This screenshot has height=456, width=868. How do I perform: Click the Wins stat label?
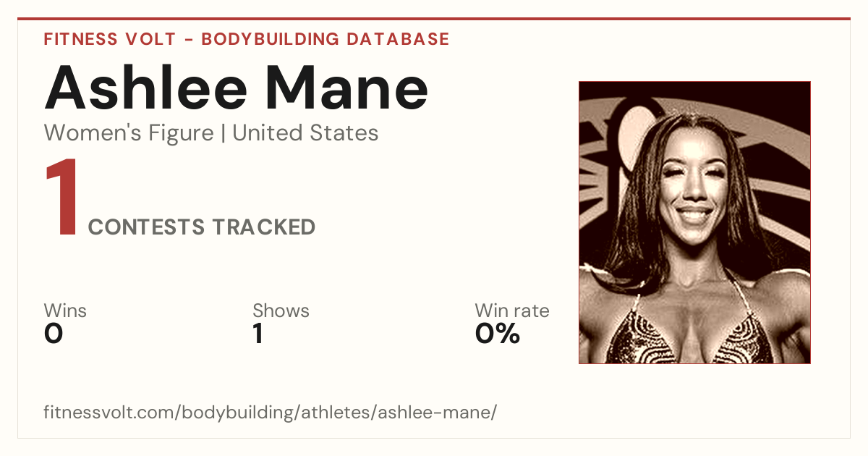click(65, 311)
